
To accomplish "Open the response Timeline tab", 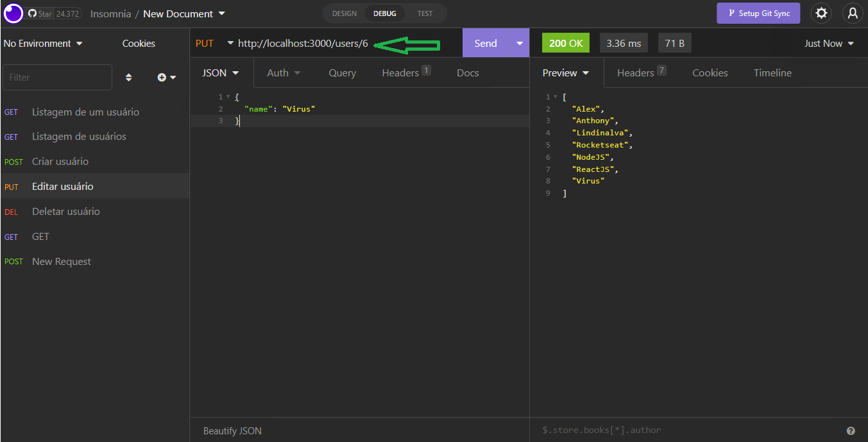I will pyautogui.click(x=772, y=73).
